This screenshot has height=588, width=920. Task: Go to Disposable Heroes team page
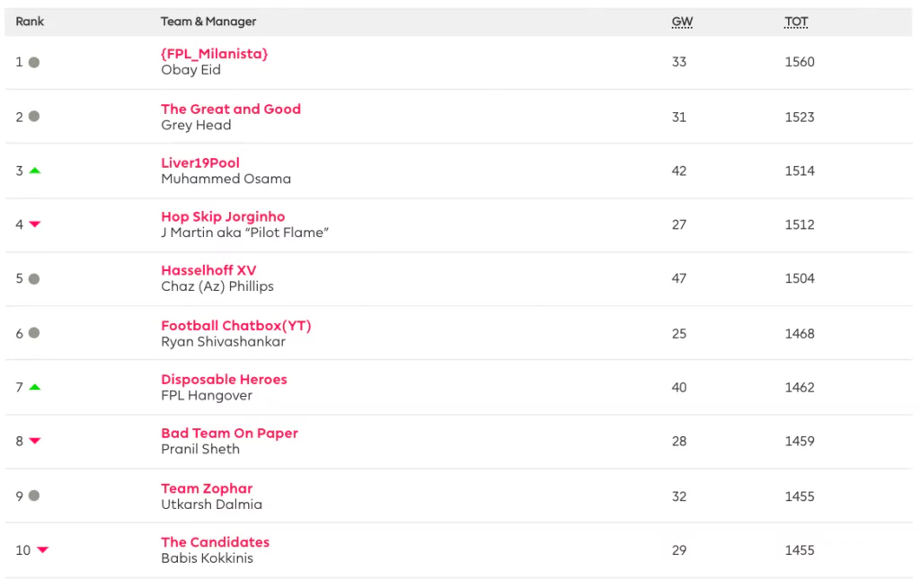click(x=224, y=380)
